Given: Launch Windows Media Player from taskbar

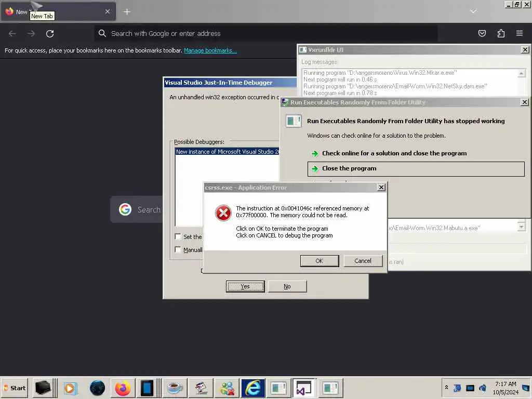Looking at the screenshot, I should (71, 388).
